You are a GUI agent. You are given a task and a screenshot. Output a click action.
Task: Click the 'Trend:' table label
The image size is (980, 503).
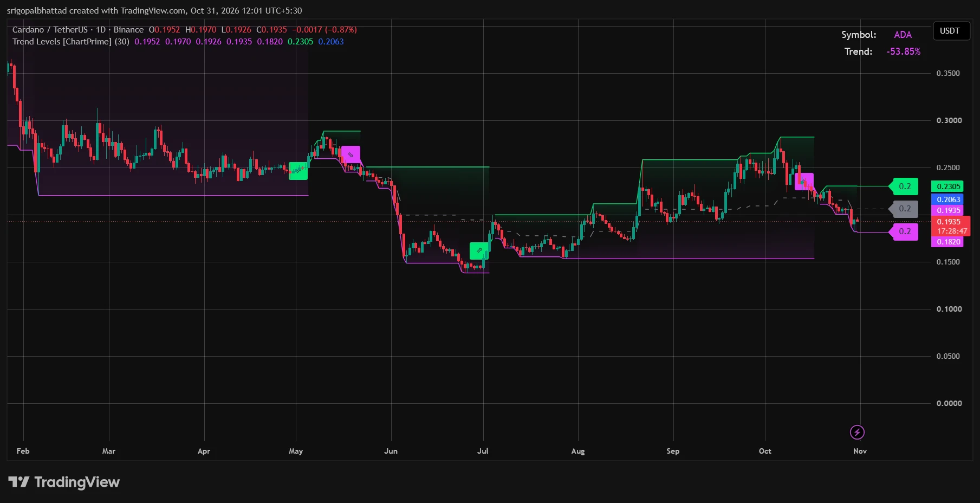point(858,51)
